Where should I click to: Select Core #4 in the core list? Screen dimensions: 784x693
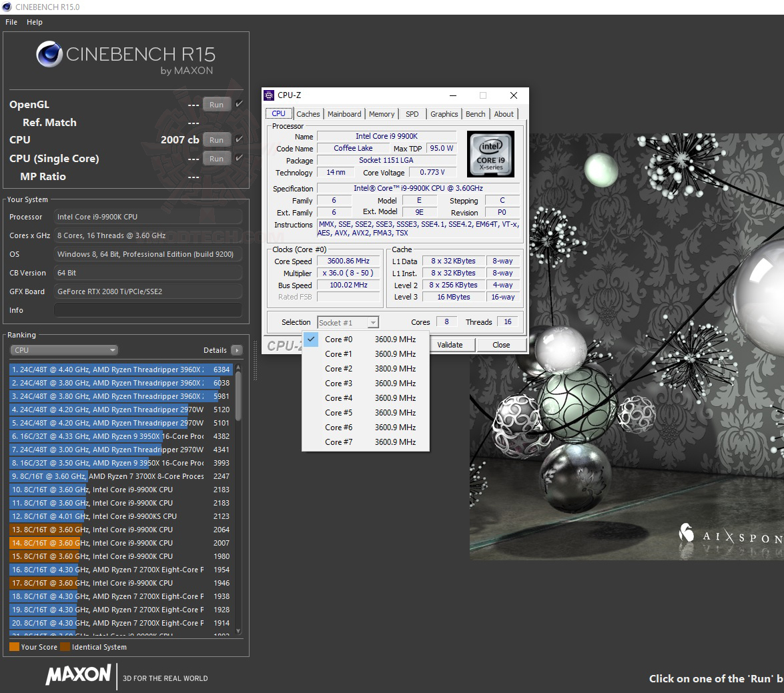click(x=366, y=398)
